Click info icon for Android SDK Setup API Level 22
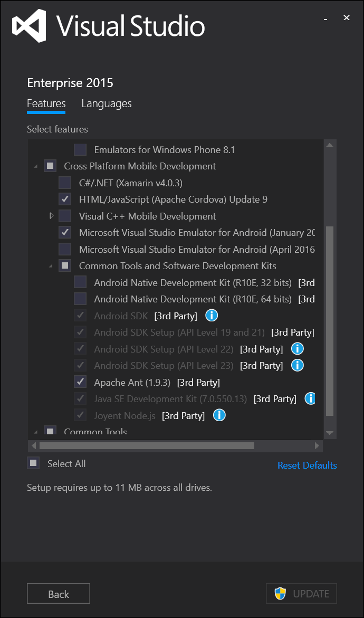This screenshot has width=364, height=618. click(298, 349)
